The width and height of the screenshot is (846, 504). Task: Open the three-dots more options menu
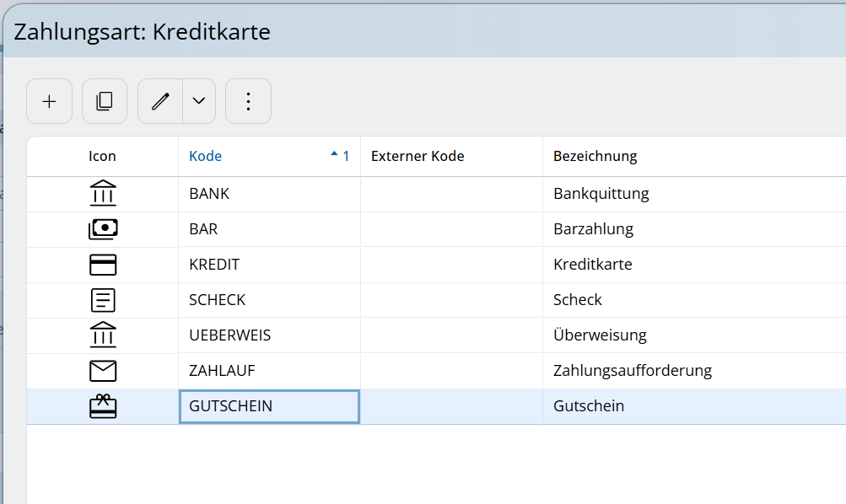[248, 101]
